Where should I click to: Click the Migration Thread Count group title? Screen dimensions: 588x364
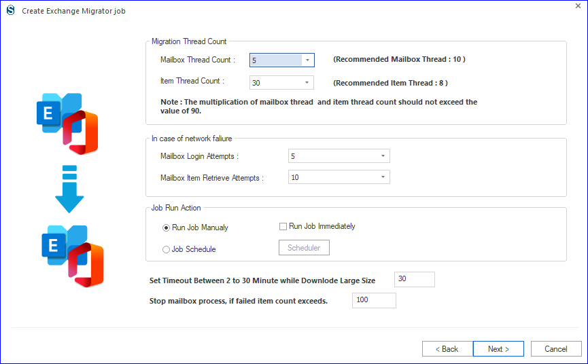click(189, 41)
